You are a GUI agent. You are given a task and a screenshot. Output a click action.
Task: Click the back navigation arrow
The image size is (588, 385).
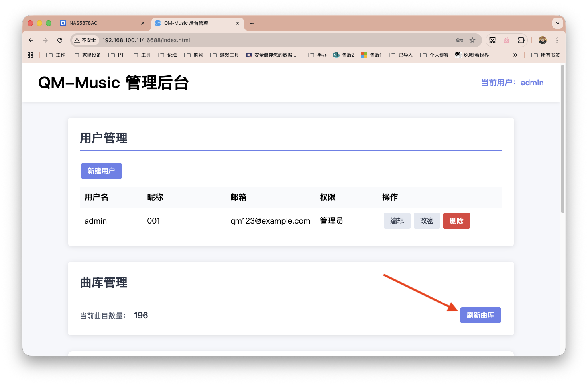[x=31, y=40]
